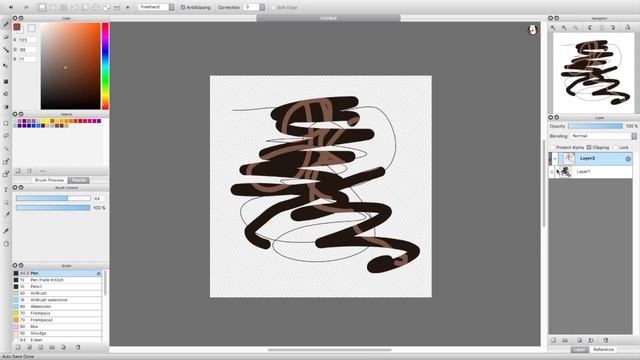The width and height of the screenshot is (640, 360).
Task: Flip the view with the Navigator's last icon
Action: click(627, 28)
